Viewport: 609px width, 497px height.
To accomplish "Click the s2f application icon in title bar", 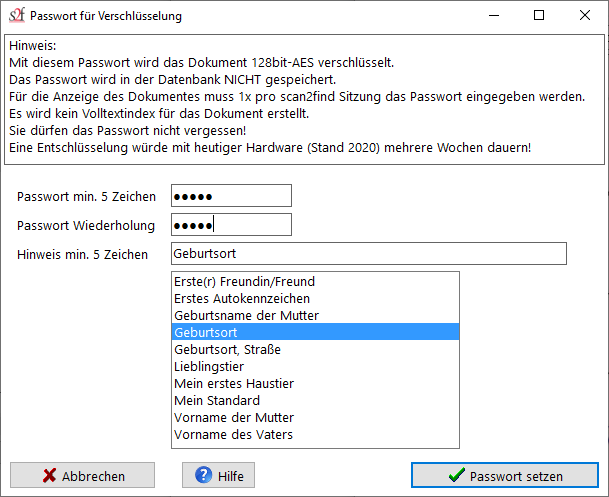I will [17, 16].
